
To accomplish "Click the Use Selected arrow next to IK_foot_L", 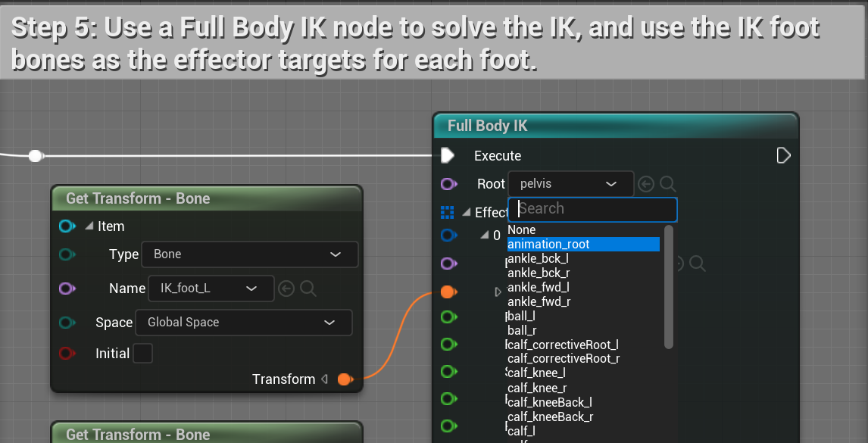I will (286, 289).
